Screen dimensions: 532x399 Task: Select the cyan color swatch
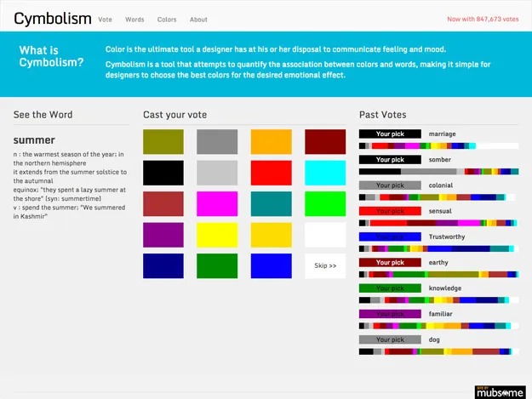click(325, 173)
